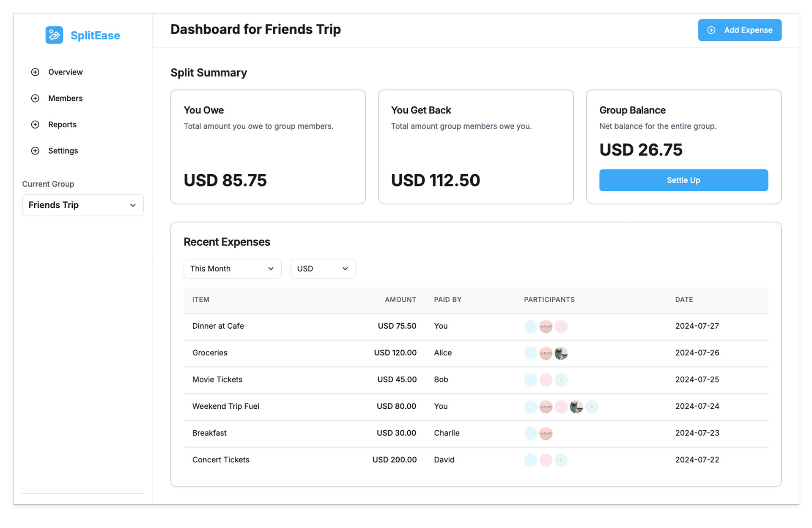Click dark photo avatar in Weekend Trip Fuel row
The height and width of the screenshot is (528, 812).
click(576, 407)
